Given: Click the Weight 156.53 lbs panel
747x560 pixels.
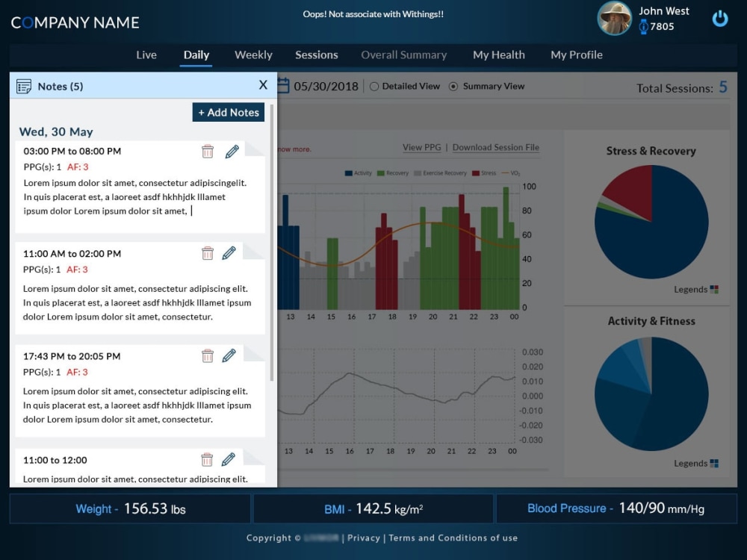Looking at the screenshot, I should pos(130,508).
